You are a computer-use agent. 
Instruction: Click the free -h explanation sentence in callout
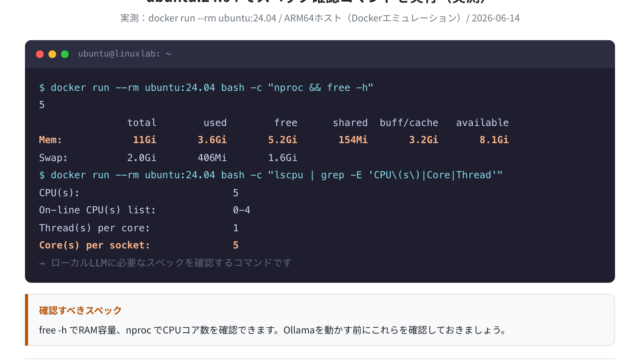pos(273,330)
